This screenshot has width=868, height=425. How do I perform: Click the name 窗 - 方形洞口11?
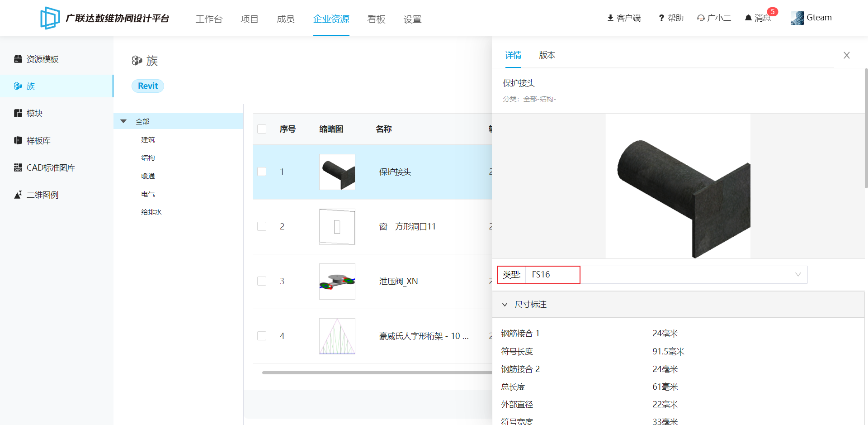pyautogui.click(x=407, y=227)
